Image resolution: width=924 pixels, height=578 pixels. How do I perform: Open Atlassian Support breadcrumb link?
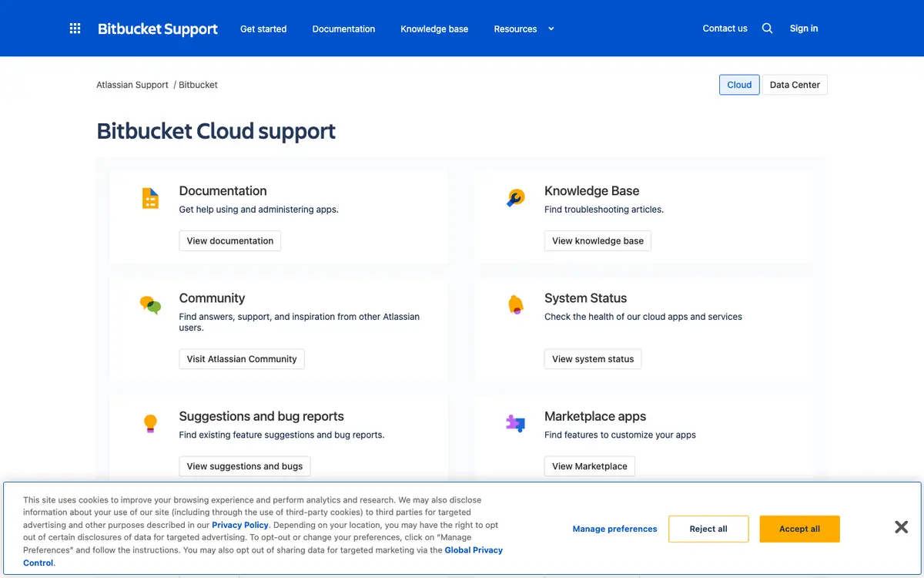[132, 85]
